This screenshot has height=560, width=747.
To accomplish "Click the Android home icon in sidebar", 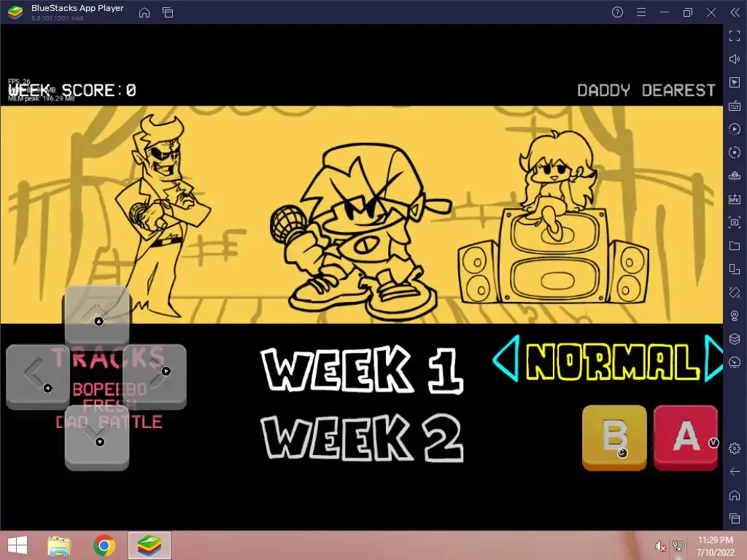I will [x=734, y=495].
